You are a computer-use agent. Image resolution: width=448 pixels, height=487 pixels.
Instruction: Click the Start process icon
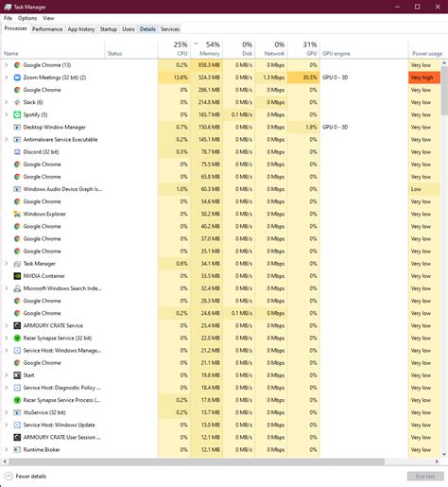coord(17,375)
